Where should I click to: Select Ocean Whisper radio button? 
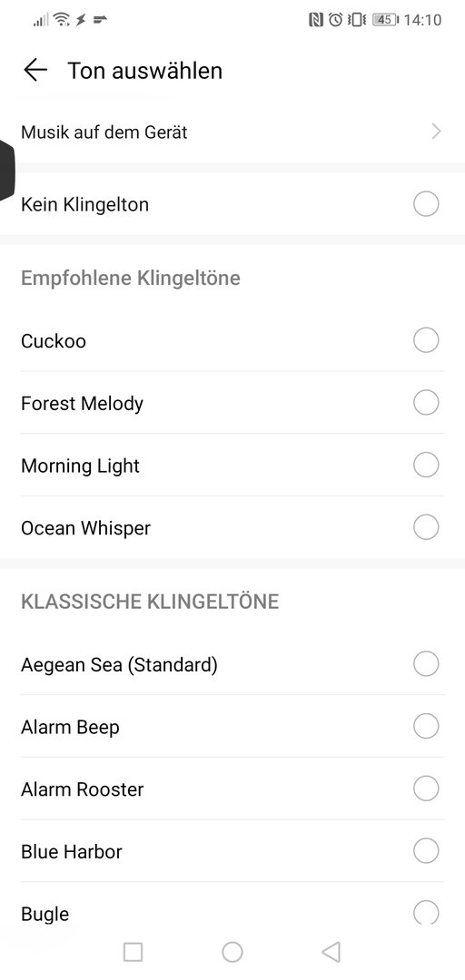click(426, 527)
